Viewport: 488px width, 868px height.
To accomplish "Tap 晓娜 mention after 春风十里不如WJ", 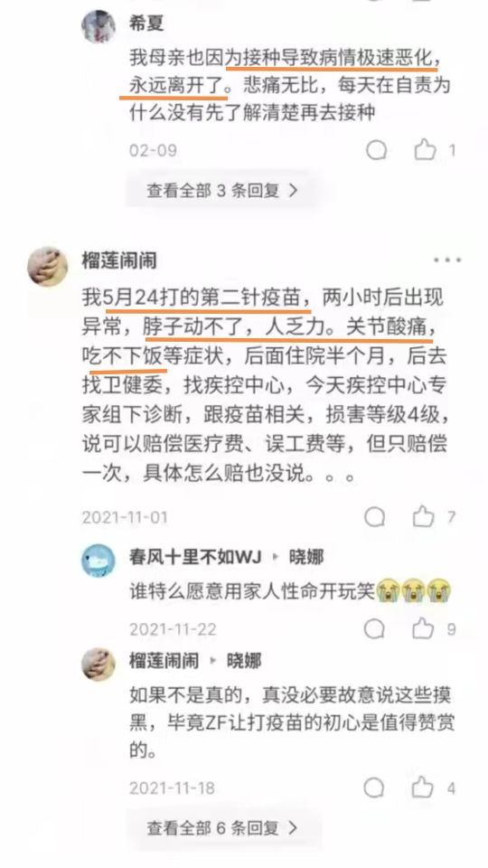I will click(306, 557).
